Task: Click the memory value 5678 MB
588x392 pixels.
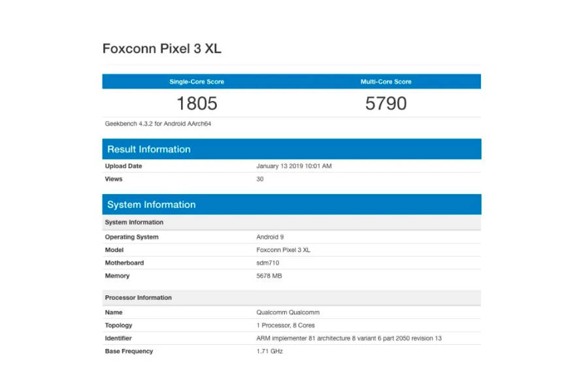Action: pos(269,276)
